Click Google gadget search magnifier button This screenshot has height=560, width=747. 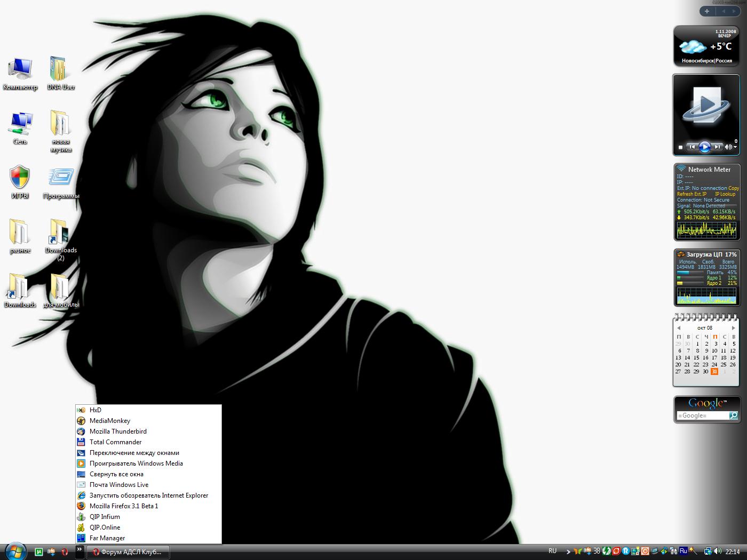734,415
